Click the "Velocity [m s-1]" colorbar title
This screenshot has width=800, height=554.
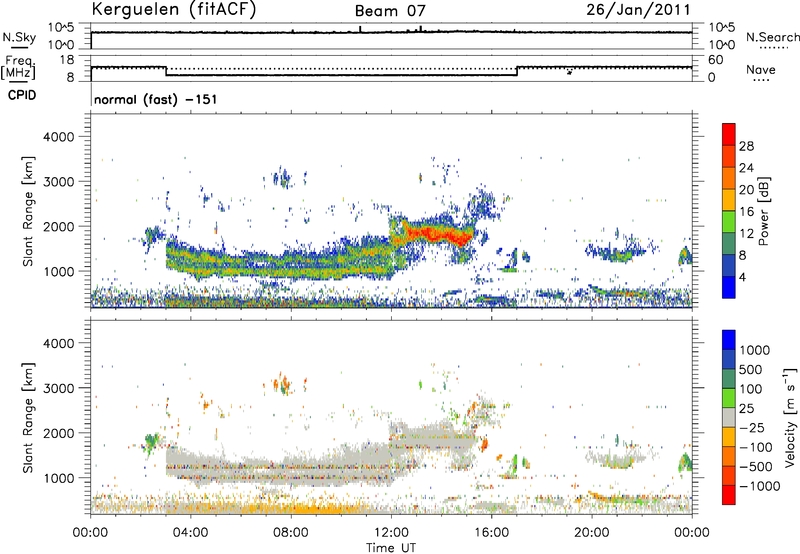790,417
